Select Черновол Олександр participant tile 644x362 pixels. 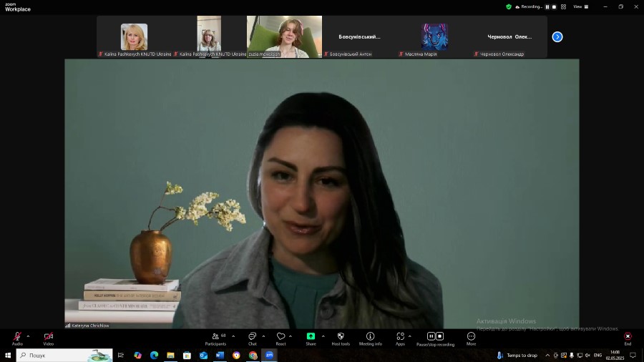[x=509, y=37]
